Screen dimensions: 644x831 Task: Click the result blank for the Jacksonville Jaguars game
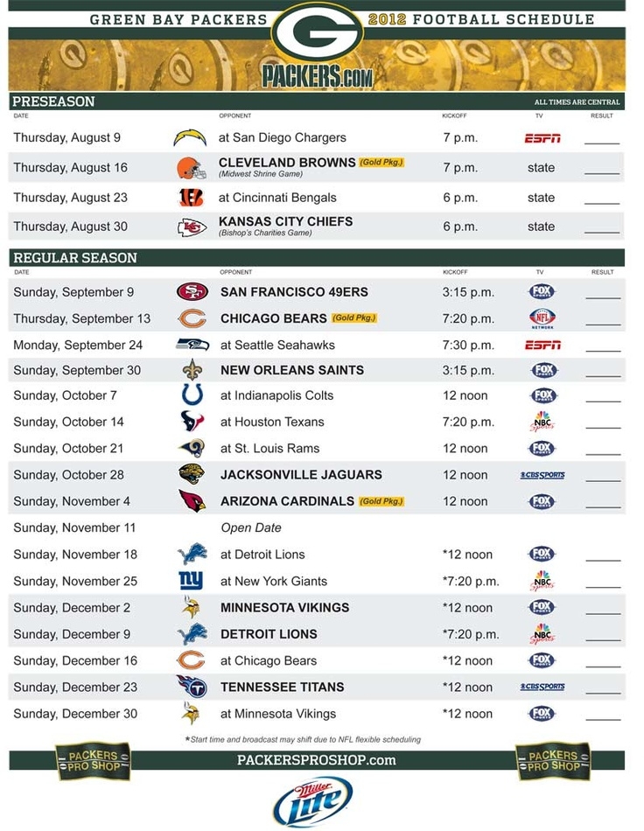pos(602,477)
